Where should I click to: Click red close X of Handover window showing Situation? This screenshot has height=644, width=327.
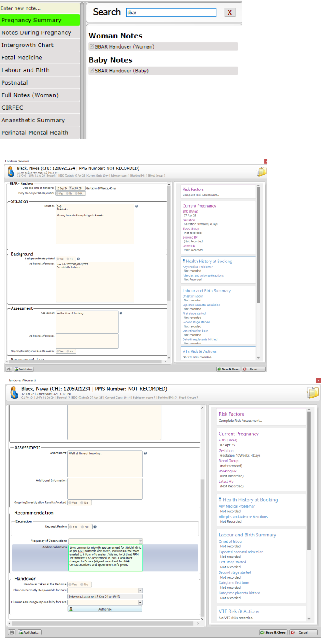click(x=265, y=161)
